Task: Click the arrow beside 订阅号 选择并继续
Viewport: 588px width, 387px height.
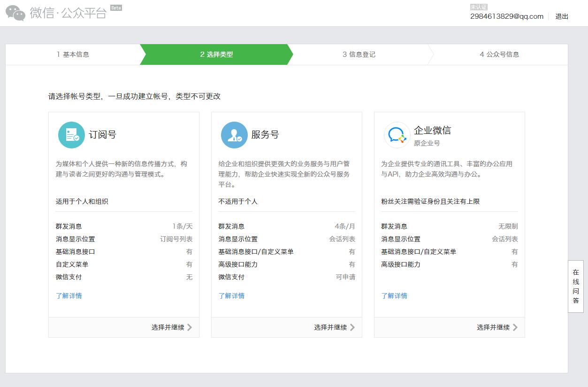Action: pos(190,327)
